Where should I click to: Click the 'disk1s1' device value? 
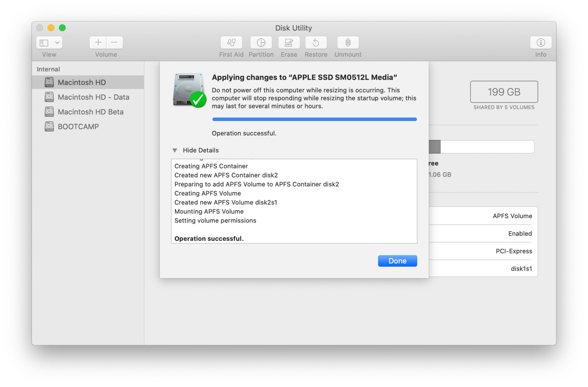[x=521, y=269]
